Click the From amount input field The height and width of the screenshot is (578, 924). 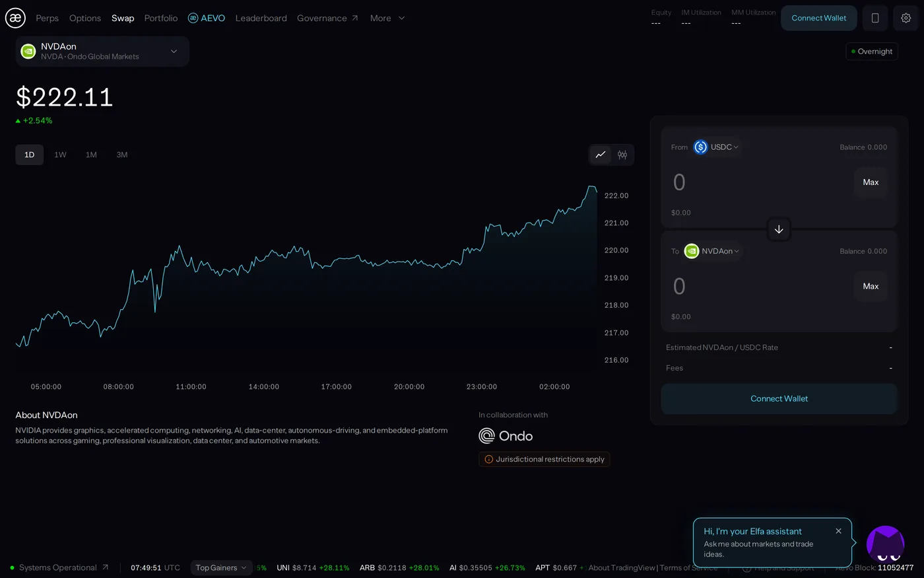point(759,182)
